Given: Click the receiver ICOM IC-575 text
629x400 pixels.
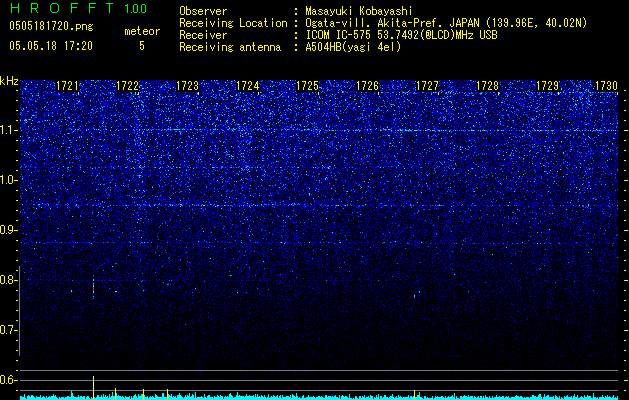Looking at the screenshot, I should pos(401,35).
